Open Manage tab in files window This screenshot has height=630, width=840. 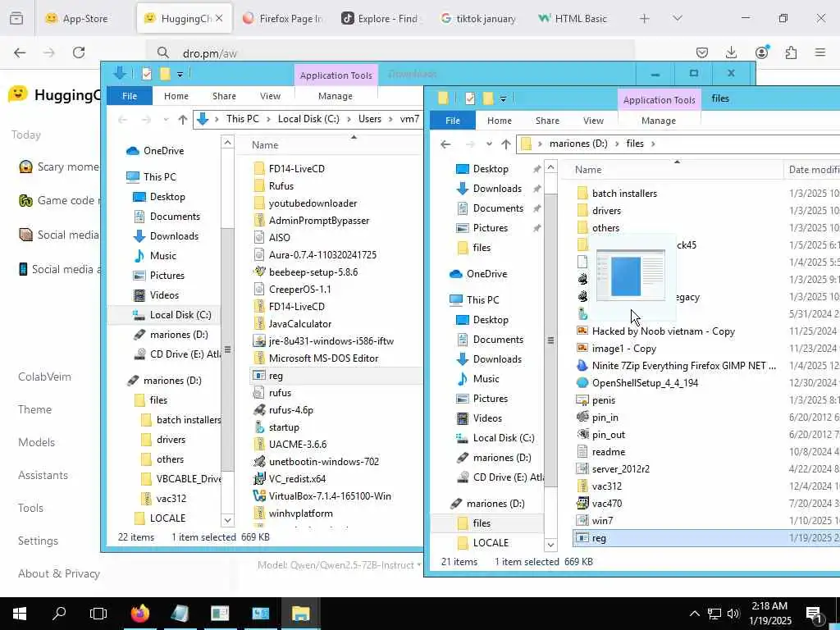point(659,121)
